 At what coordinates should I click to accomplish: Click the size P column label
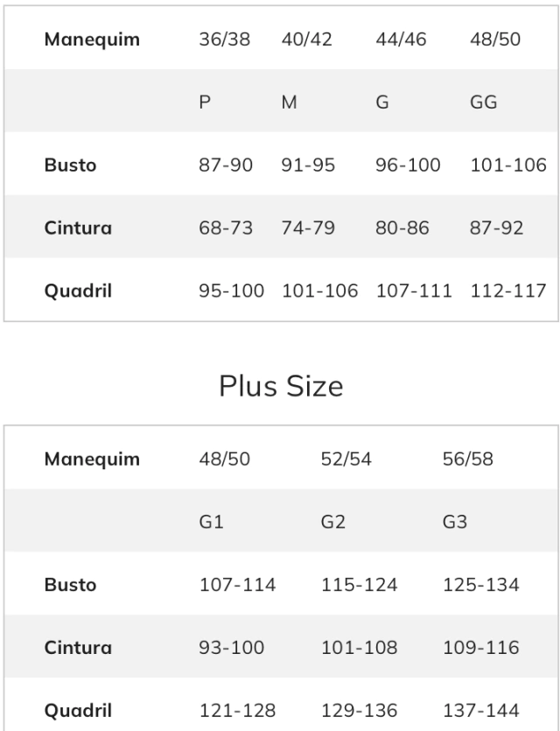coord(205,102)
